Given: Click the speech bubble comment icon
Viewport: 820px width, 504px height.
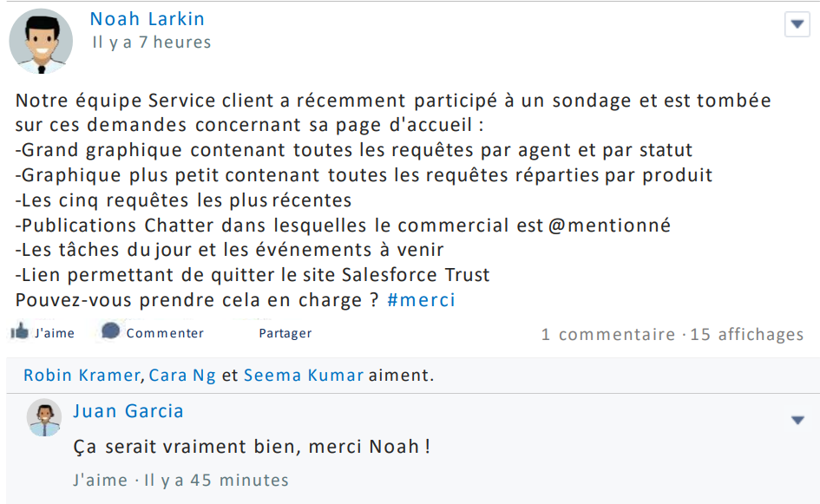Looking at the screenshot, I should [x=110, y=331].
